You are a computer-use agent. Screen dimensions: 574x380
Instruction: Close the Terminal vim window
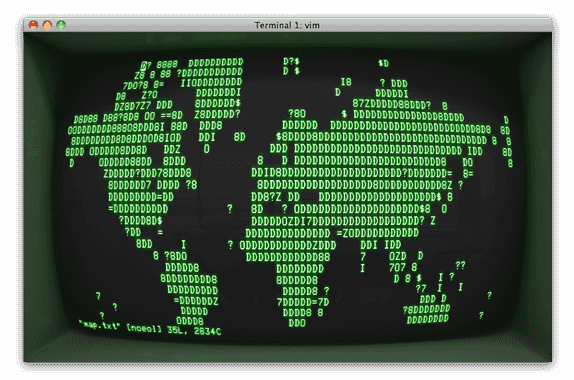tap(33, 25)
